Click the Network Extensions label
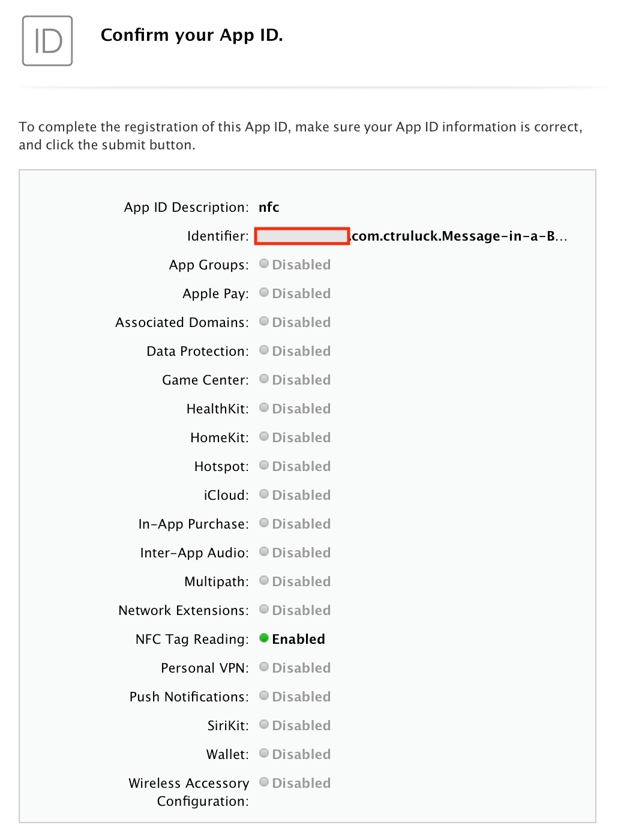The height and width of the screenshot is (840, 618). [x=183, y=610]
